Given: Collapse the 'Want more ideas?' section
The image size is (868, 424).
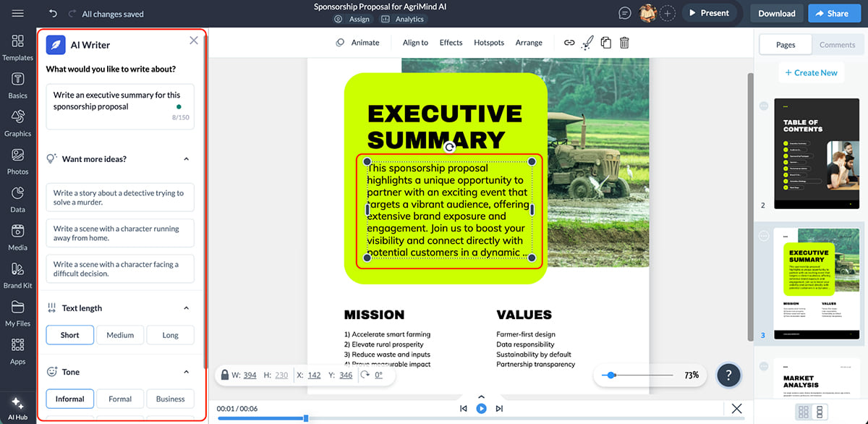Looking at the screenshot, I should click(x=187, y=158).
